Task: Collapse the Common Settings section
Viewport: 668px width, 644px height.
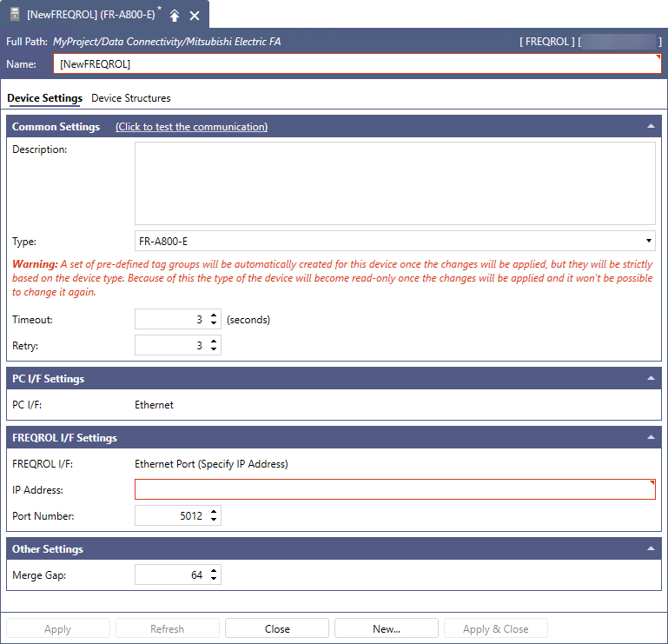Action: (x=651, y=126)
